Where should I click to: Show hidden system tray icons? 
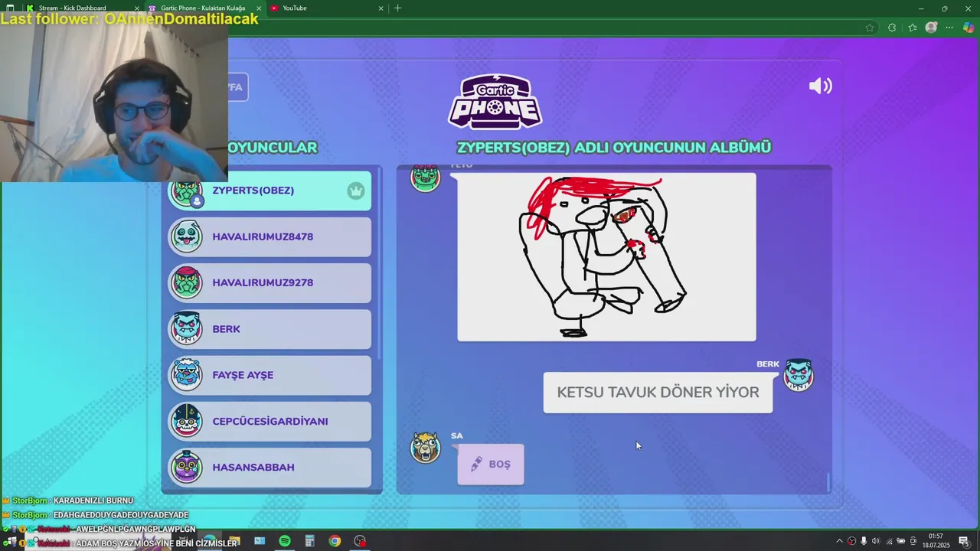point(839,541)
